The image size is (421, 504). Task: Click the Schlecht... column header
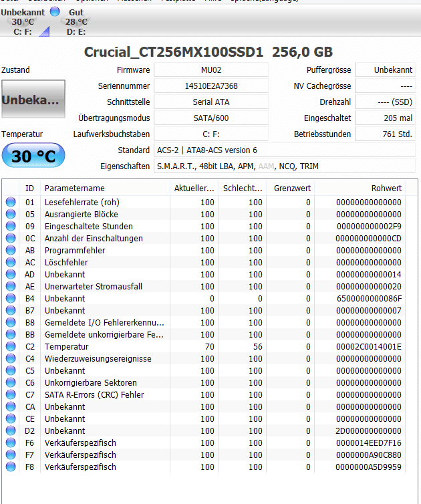pos(243,188)
